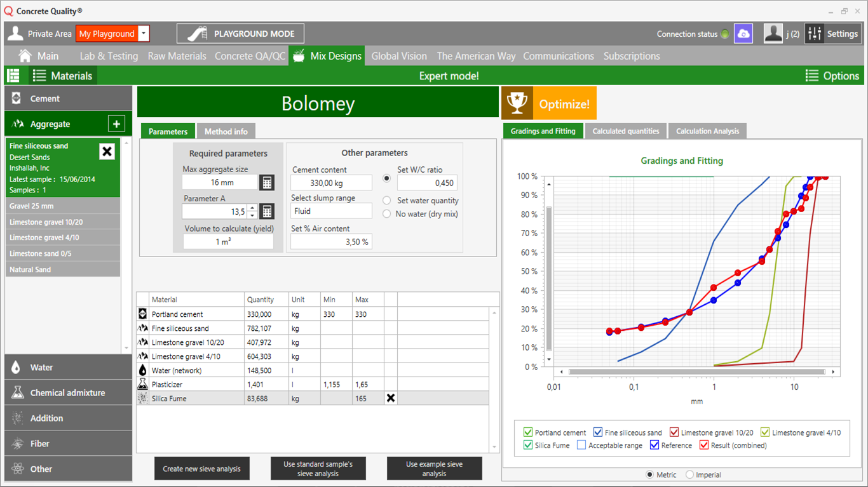Uncheck Portland cement in chart legend
The height and width of the screenshot is (487, 868).
[527, 432]
